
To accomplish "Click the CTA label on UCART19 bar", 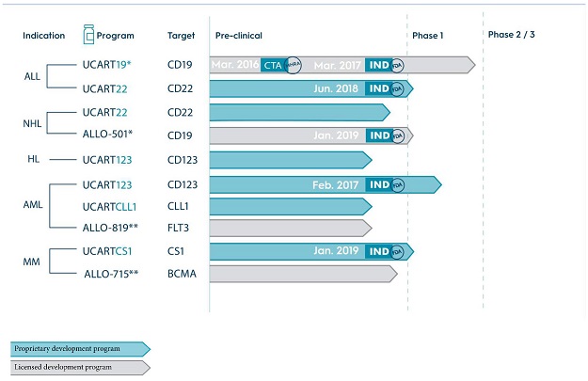I will click(x=273, y=64).
